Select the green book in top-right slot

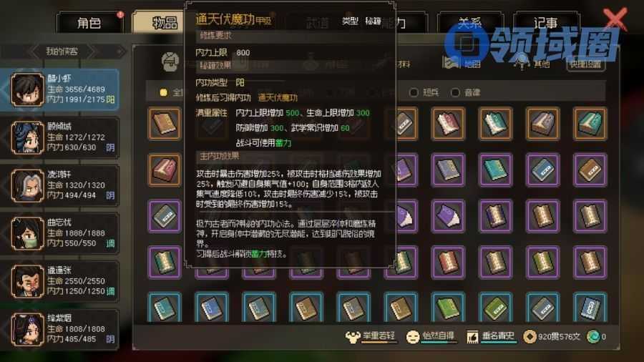(590, 124)
